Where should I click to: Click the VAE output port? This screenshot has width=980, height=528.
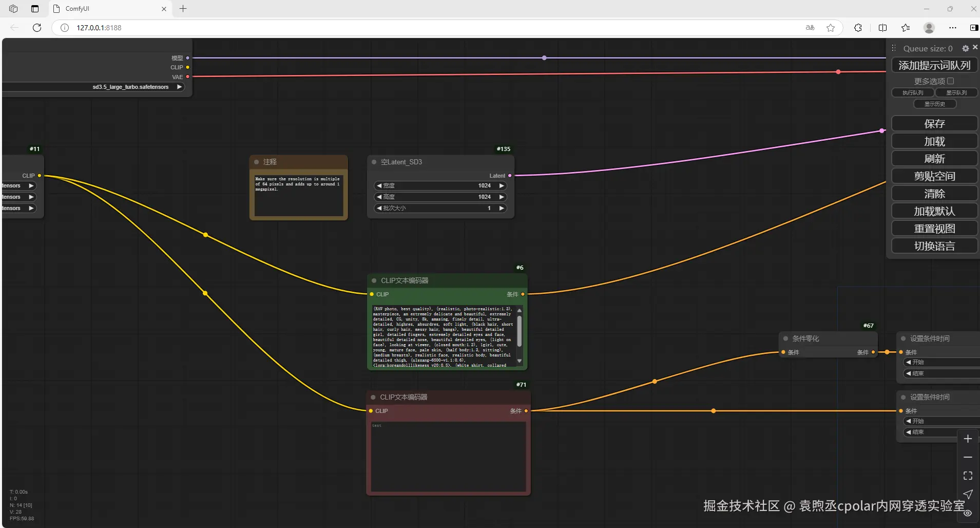[x=187, y=77]
